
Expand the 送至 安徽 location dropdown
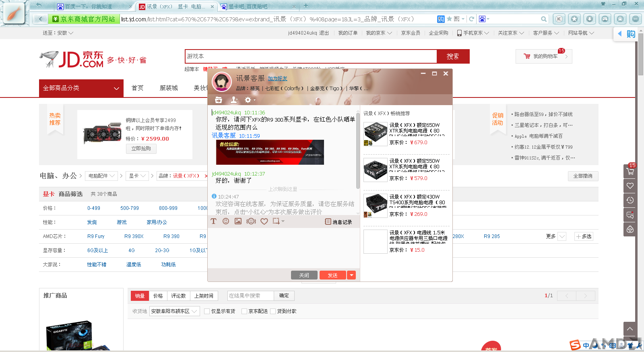58,33
